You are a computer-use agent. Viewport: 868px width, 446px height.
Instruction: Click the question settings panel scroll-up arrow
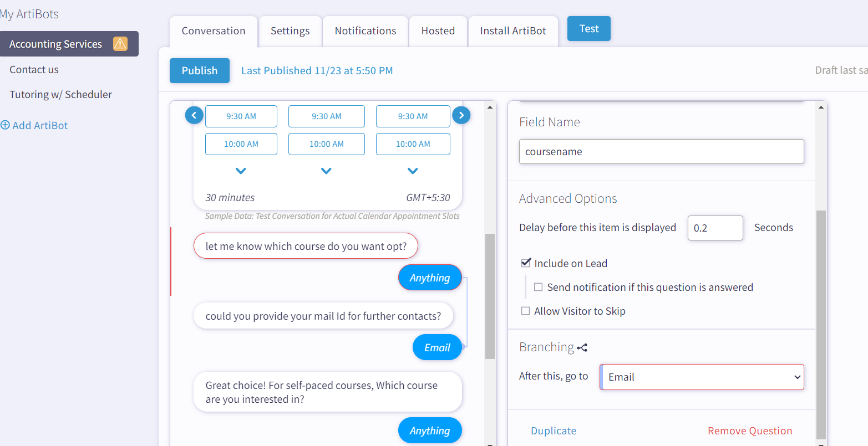pos(821,107)
